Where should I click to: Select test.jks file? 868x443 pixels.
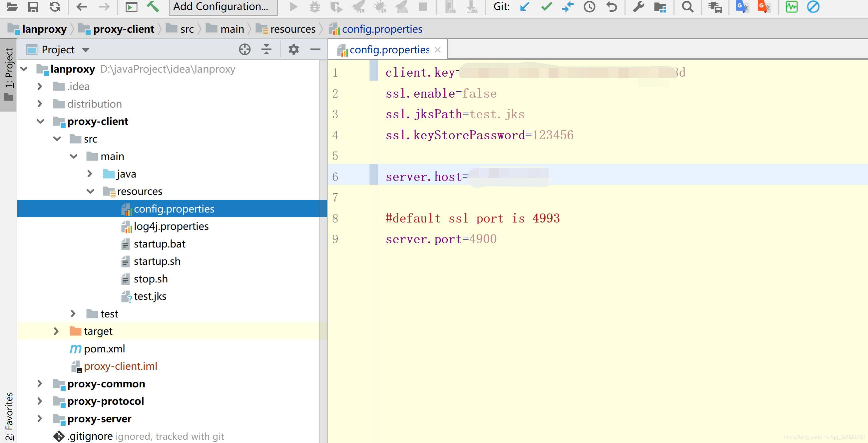pyautogui.click(x=150, y=296)
